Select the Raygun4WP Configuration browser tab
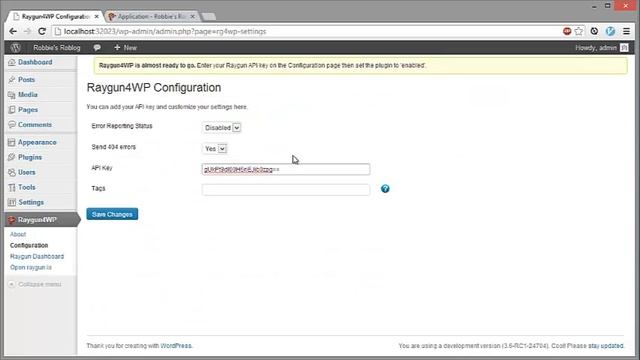The height and width of the screenshot is (360, 640). [x=55, y=16]
